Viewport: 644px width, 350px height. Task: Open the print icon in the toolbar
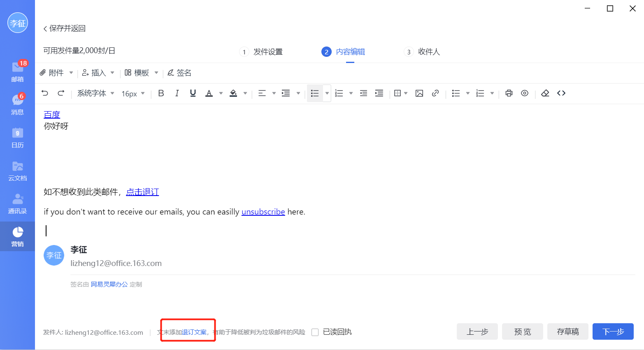tap(509, 93)
